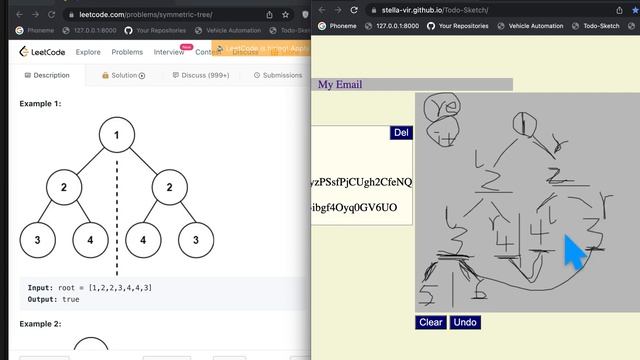The height and width of the screenshot is (360, 640).
Task: Open the Problems menu on LeetCode
Action: click(127, 52)
